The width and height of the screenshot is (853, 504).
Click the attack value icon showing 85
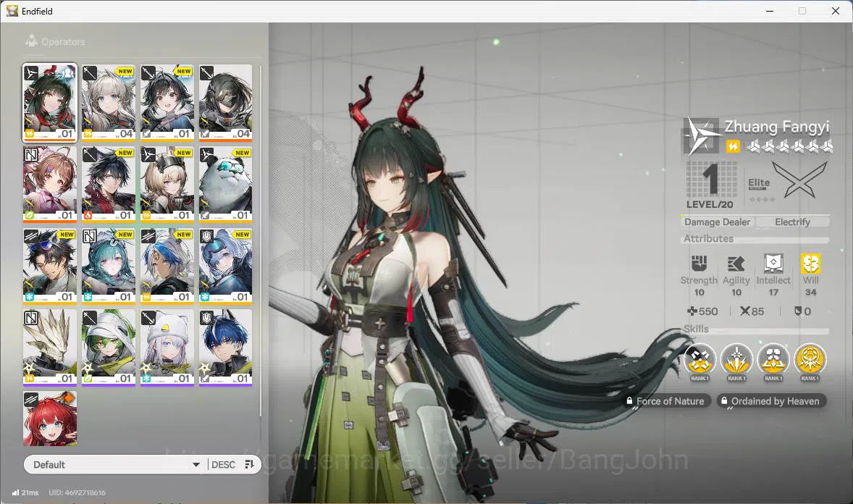point(745,311)
